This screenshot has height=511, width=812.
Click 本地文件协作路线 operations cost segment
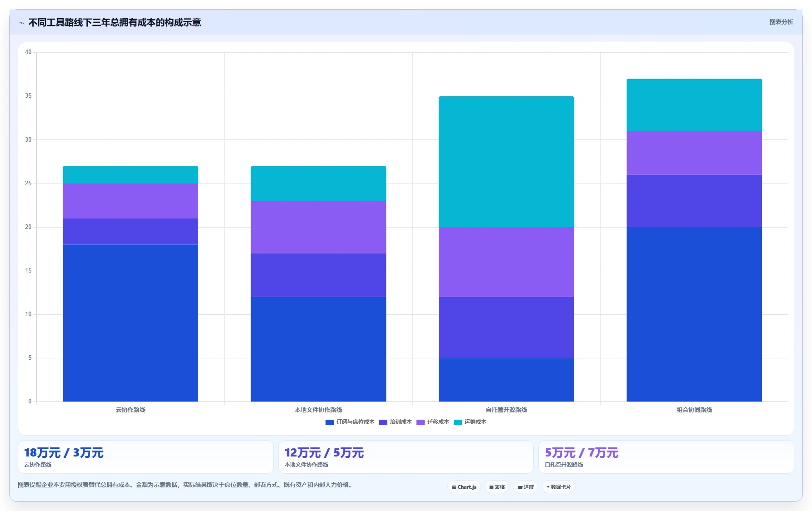click(318, 184)
